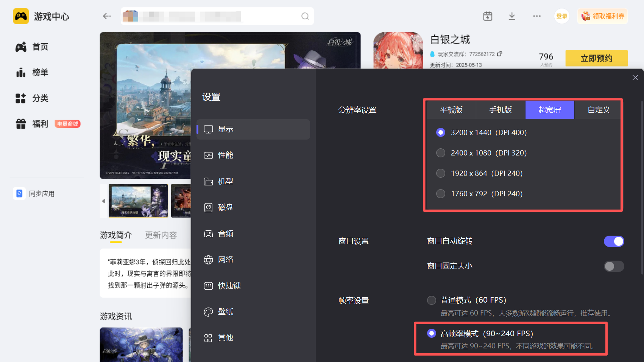This screenshot has width=644, height=362.
Task: Open the 榜单 rankings page
Action: click(32, 73)
